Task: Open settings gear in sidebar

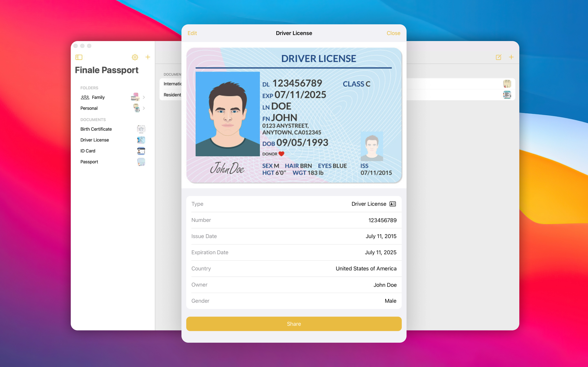Action: (x=135, y=57)
